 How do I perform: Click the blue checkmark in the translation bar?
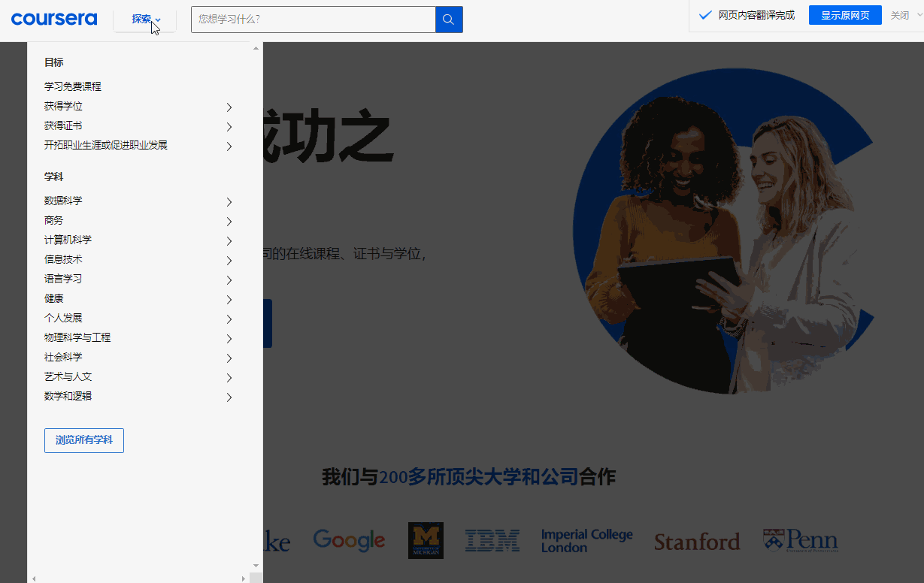[704, 14]
